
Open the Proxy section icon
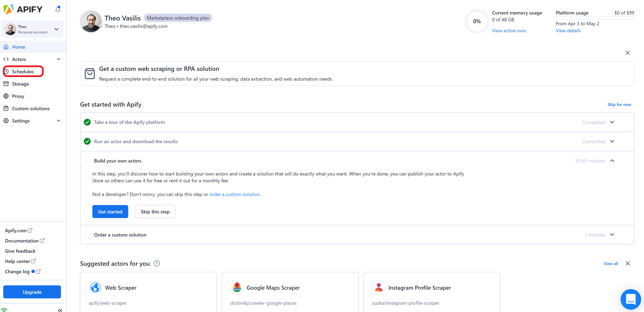tap(6, 96)
